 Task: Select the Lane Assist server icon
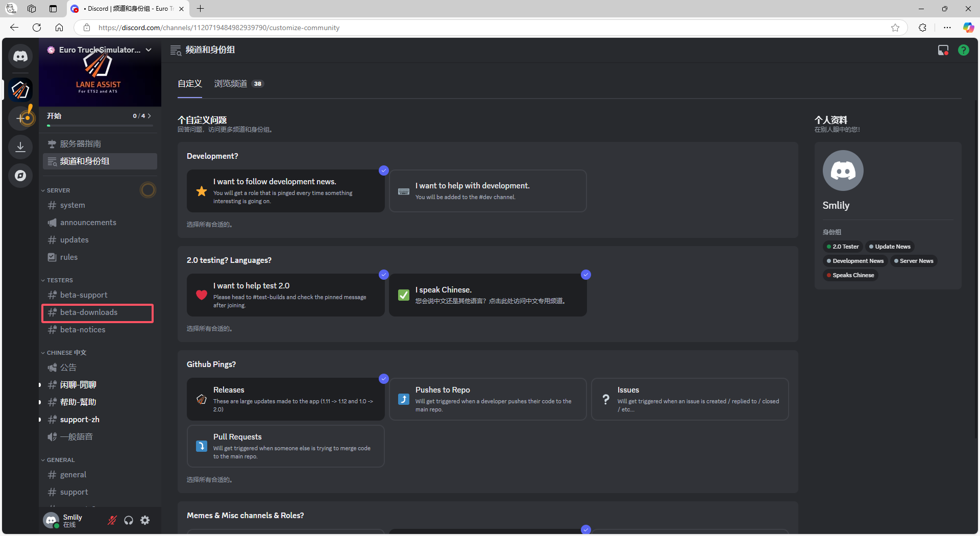coord(20,90)
